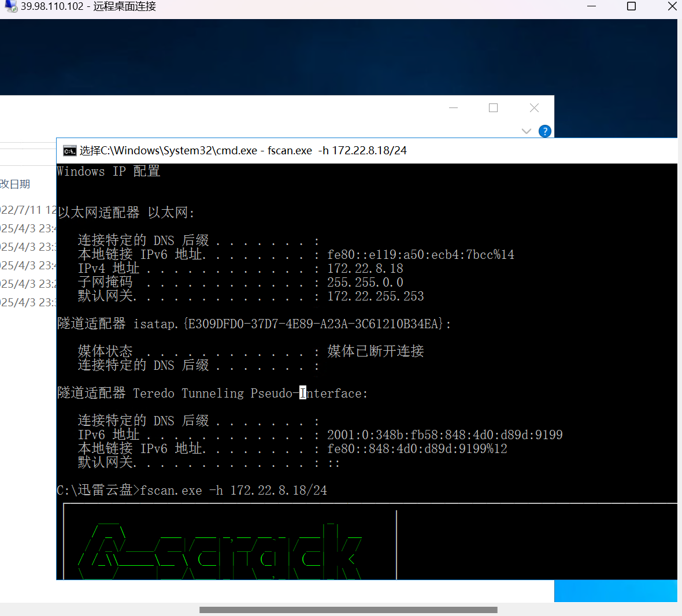The image size is (682, 616).
Task: Minimize the explorer window behind the console
Action: click(453, 107)
